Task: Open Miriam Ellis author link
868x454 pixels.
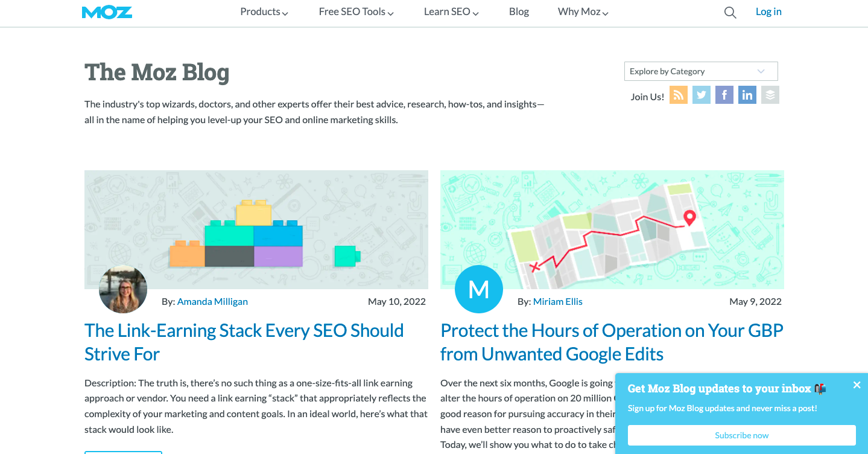Action: click(558, 301)
